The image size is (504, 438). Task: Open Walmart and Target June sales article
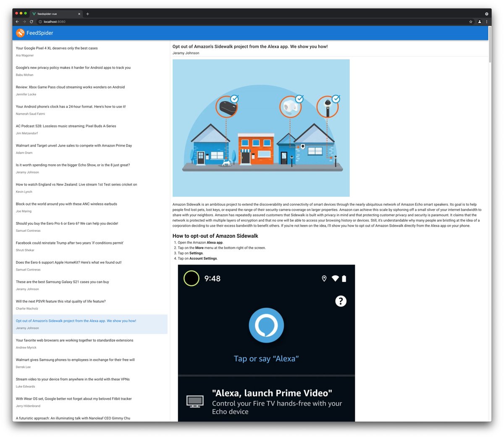tap(90, 149)
